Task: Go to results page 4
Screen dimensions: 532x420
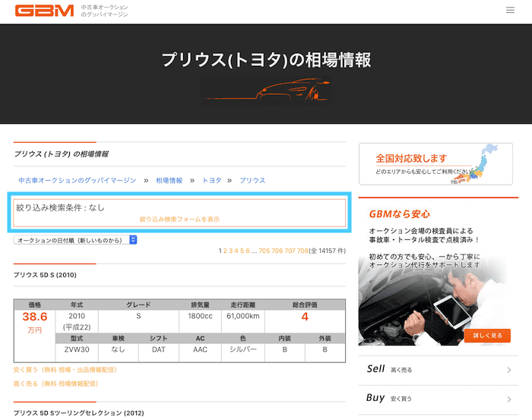Action: pos(236,251)
